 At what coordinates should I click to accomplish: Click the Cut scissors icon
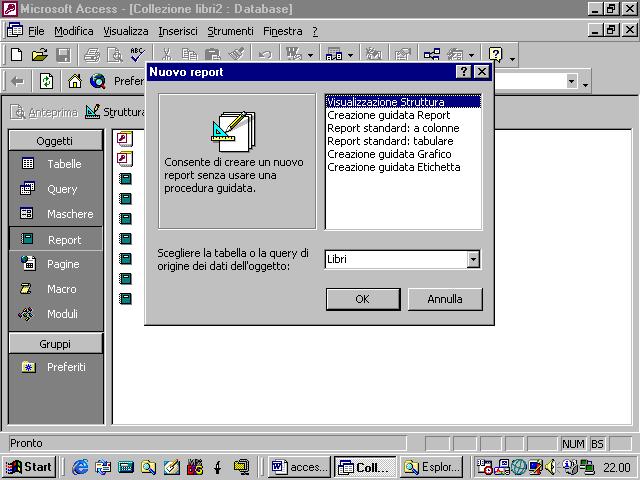coord(167,55)
